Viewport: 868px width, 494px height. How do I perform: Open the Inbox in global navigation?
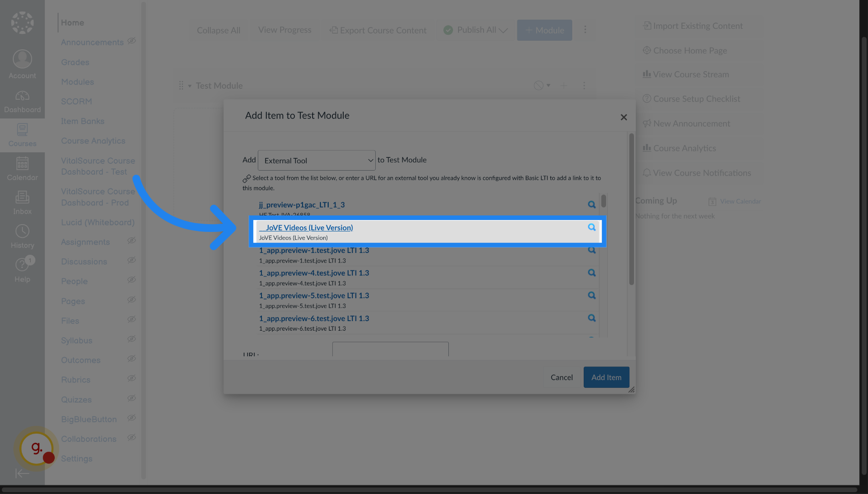coord(22,203)
